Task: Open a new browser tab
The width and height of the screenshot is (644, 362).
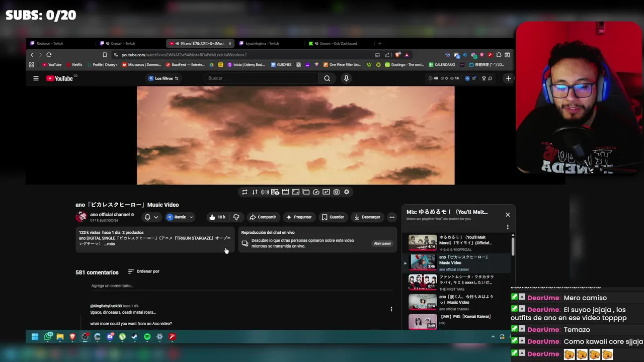Action: (x=379, y=43)
